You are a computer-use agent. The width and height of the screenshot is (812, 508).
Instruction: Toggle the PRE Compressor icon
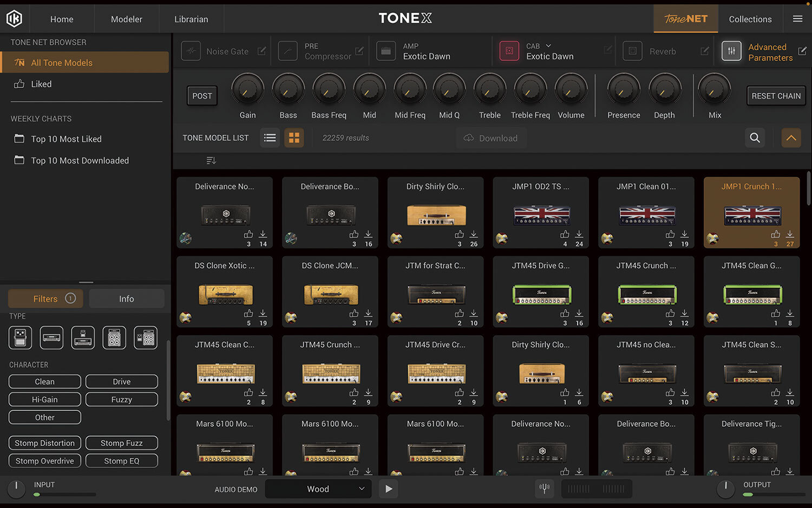point(288,51)
